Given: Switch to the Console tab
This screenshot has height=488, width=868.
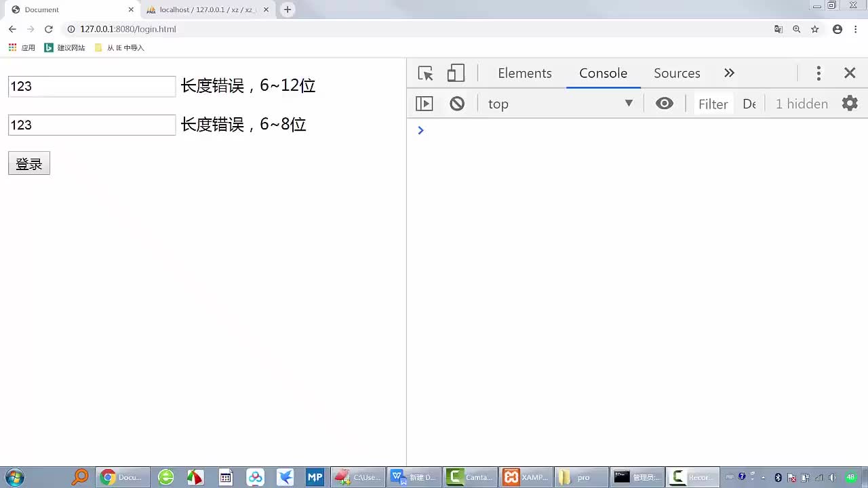Looking at the screenshot, I should pos(603,73).
